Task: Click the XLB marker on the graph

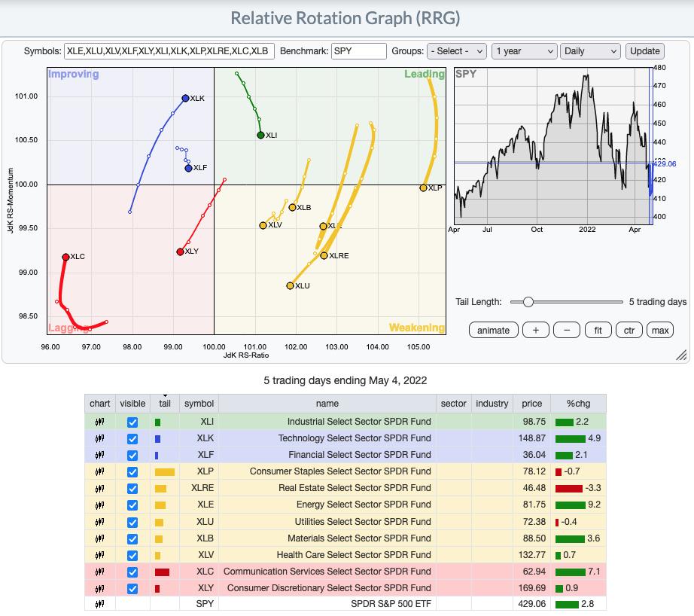Action: pos(292,207)
